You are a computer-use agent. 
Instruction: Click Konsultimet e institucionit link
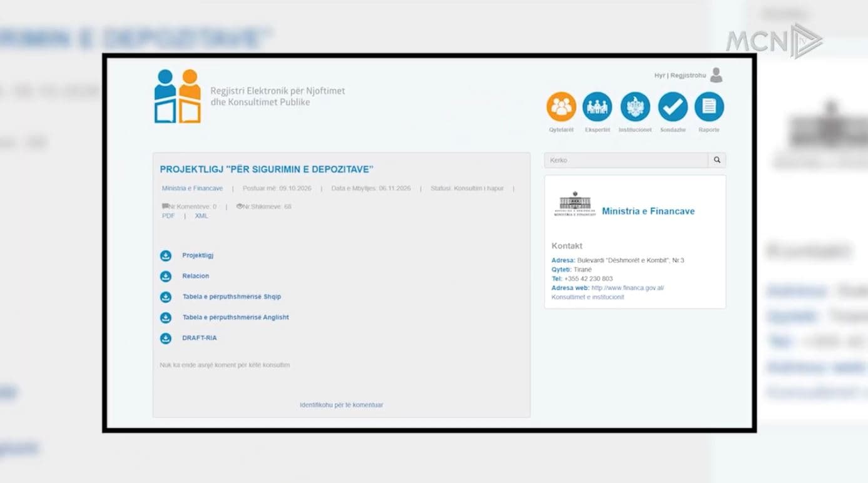click(x=588, y=297)
